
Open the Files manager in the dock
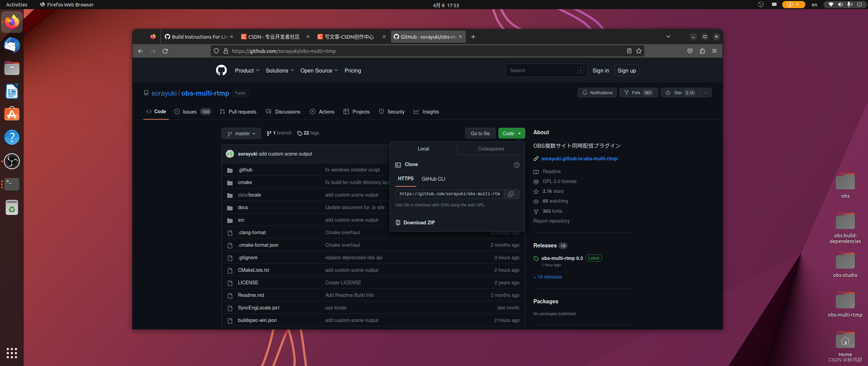(12, 68)
